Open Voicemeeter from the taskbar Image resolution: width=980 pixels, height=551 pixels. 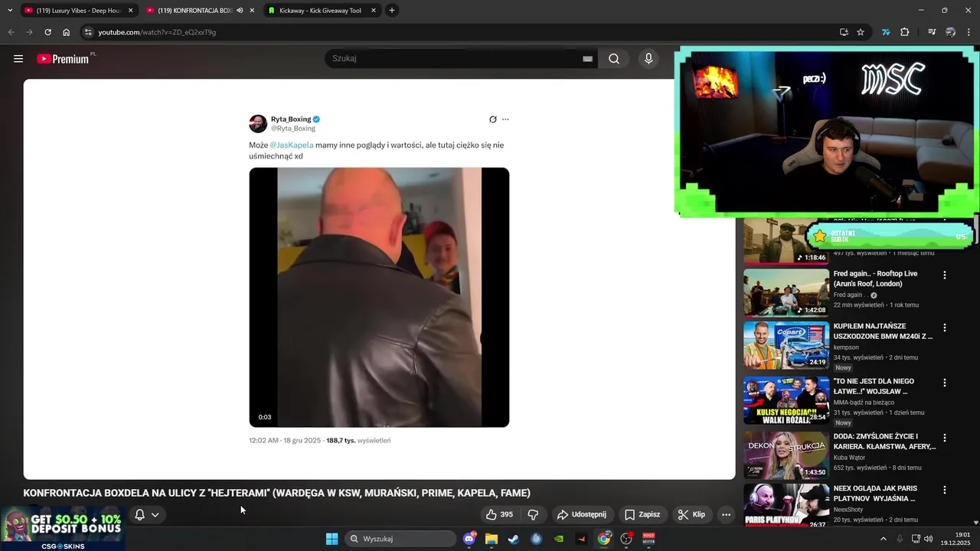coord(648,539)
